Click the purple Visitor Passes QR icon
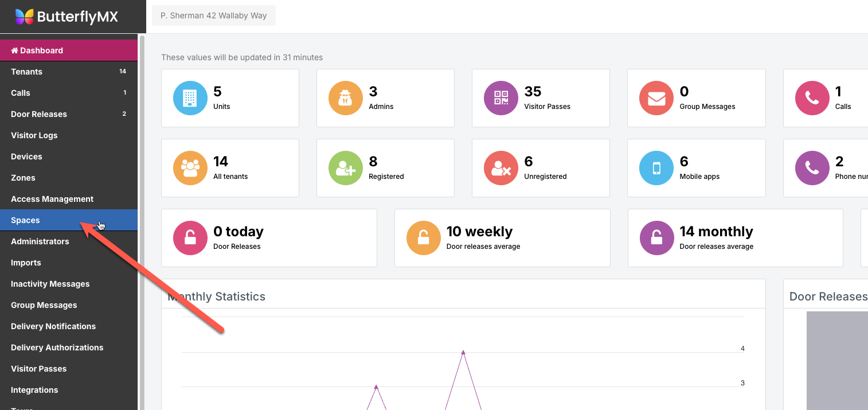This screenshot has height=410, width=868. (501, 98)
